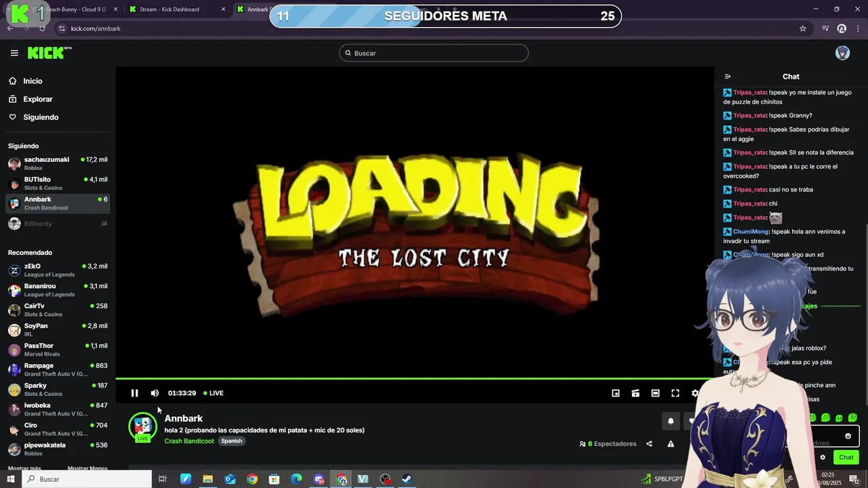Screen dimensions: 868x488
Task: Open the user avatar menu
Action: [842, 53]
